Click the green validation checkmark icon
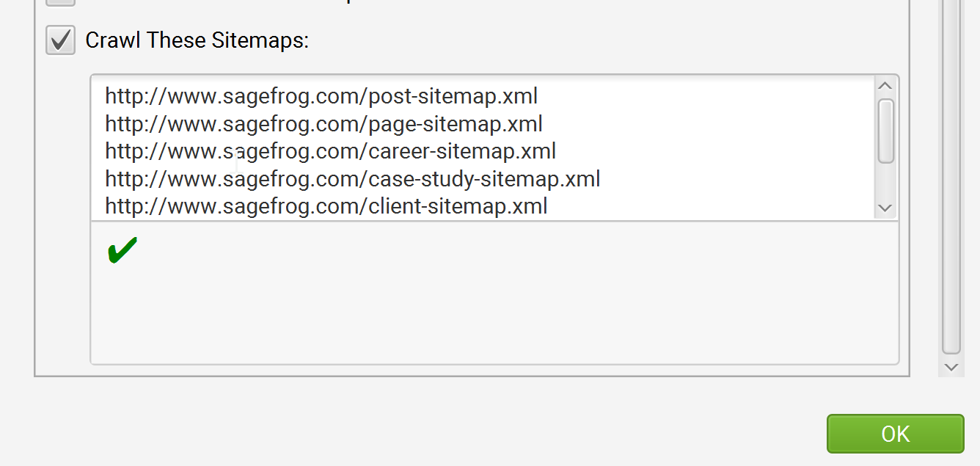This screenshot has width=980, height=466. point(122,251)
